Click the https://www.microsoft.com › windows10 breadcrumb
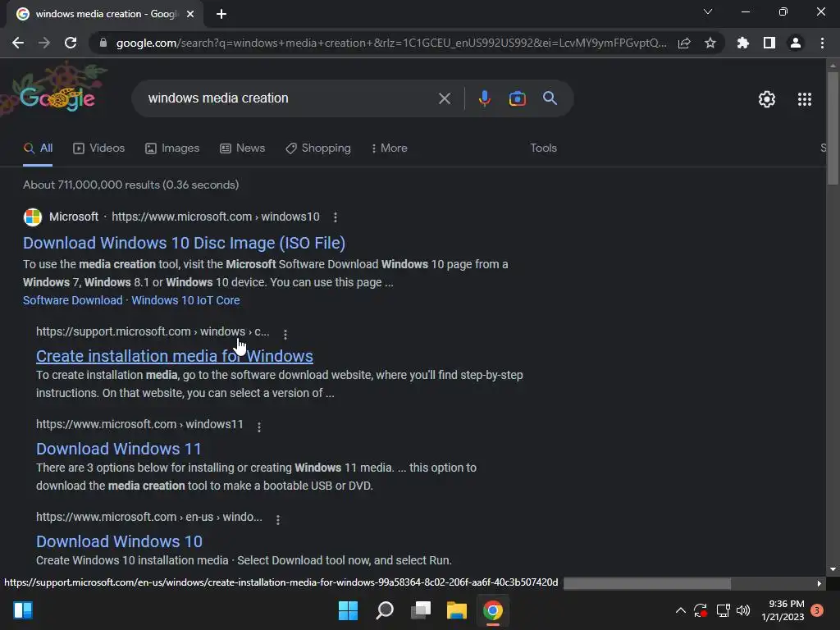The height and width of the screenshot is (630, 840). (x=216, y=217)
